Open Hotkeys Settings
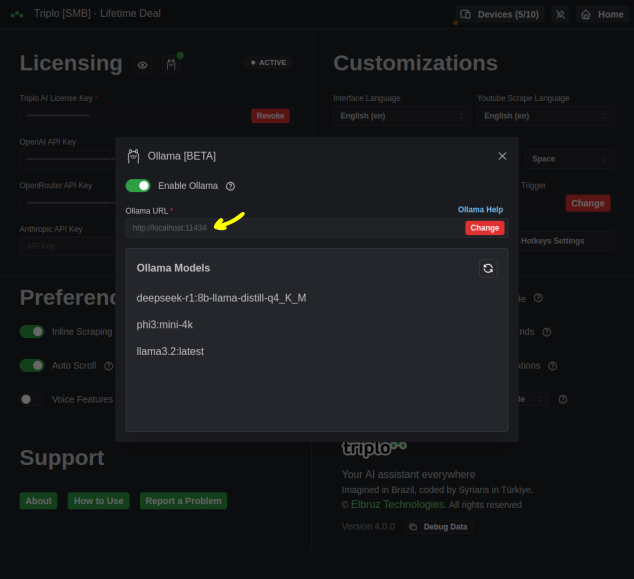The width and height of the screenshot is (634, 579). point(565,241)
